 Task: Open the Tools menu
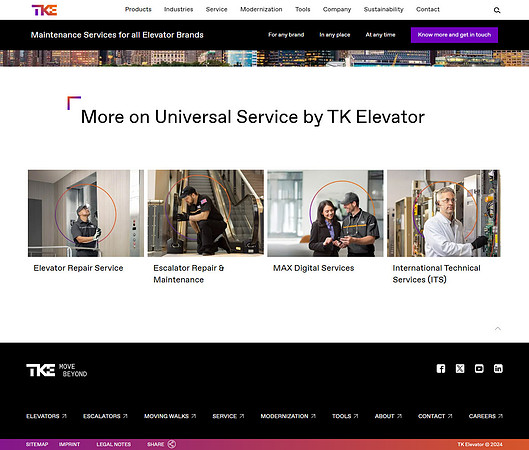(303, 9)
